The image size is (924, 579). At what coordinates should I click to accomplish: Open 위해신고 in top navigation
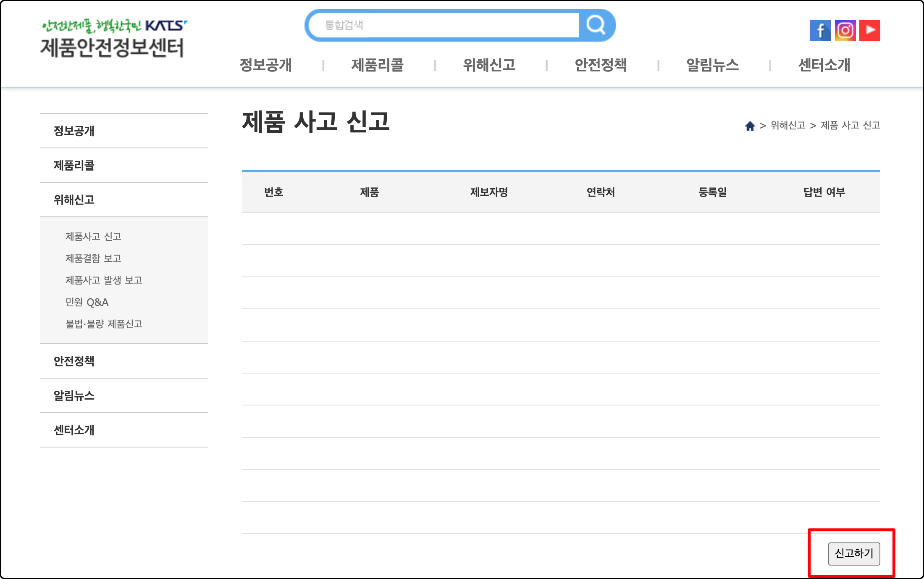(x=489, y=65)
